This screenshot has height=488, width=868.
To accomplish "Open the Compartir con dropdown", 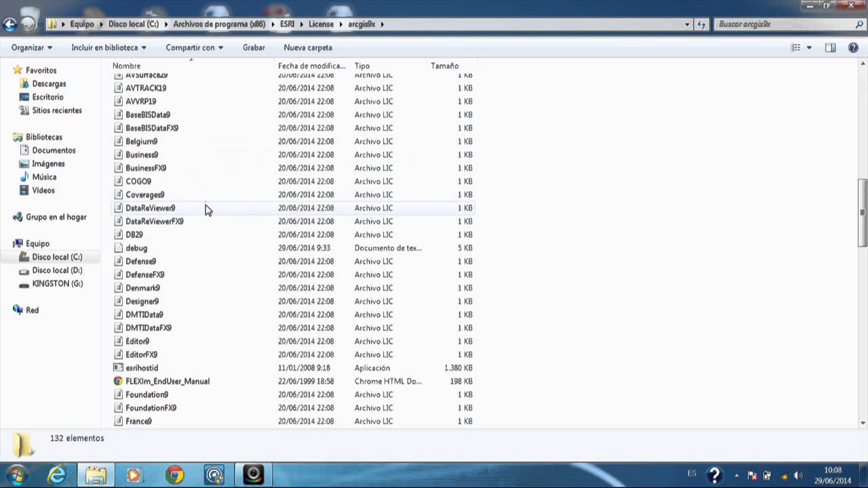I will pos(195,47).
